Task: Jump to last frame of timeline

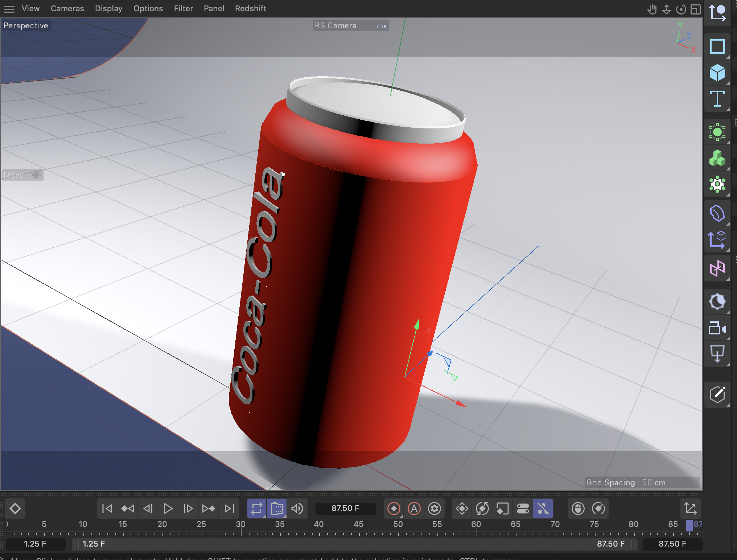Action: coord(229,508)
